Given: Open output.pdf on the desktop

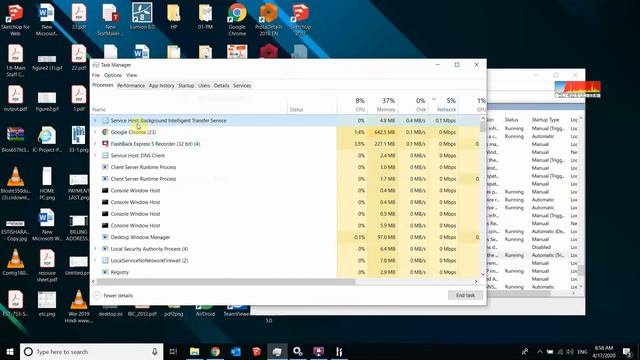Looking at the screenshot, I should [15, 98].
